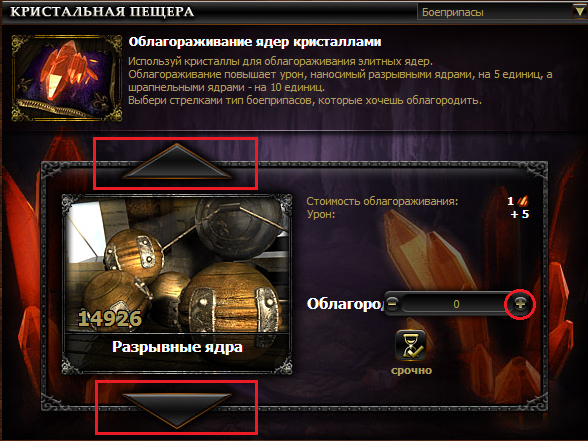Image resolution: width=588 pixels, height=441 pixels.
Task: Click the 14926 ammo count
Action: pyautogui.click(x=110, y=319)
